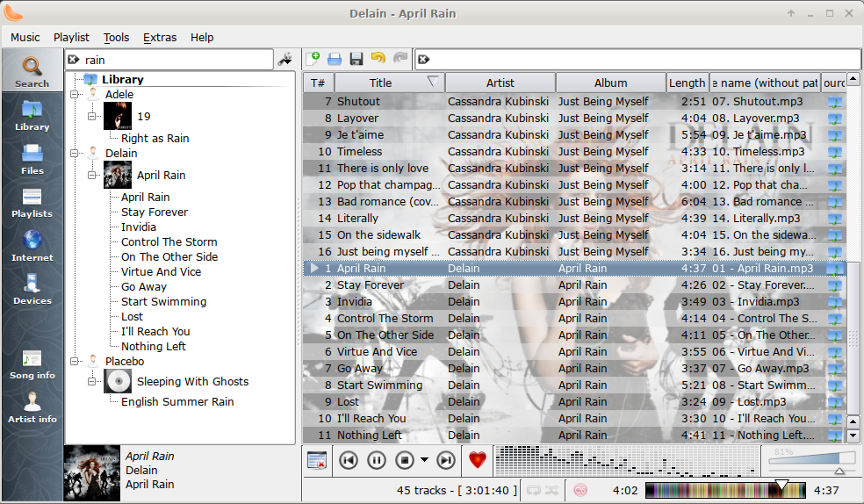Open the search options wrench menu
Screen dimensions: 864x504
(x=284, y=60)
